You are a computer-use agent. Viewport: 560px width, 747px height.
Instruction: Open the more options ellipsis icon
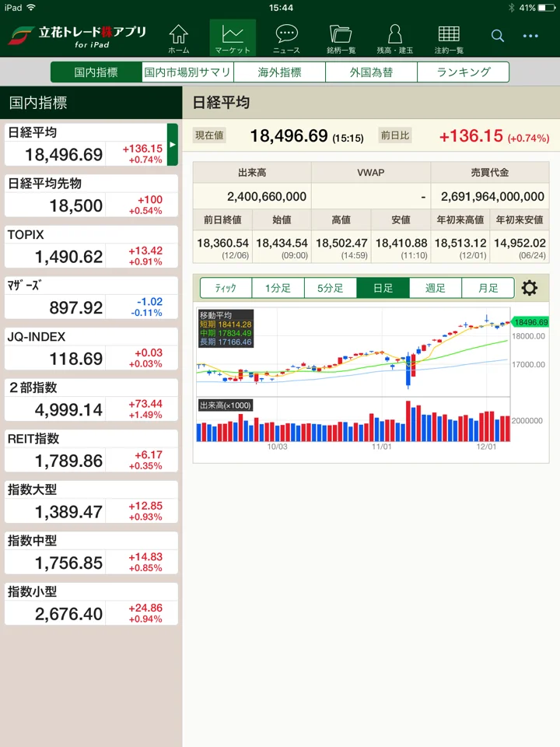530,36
